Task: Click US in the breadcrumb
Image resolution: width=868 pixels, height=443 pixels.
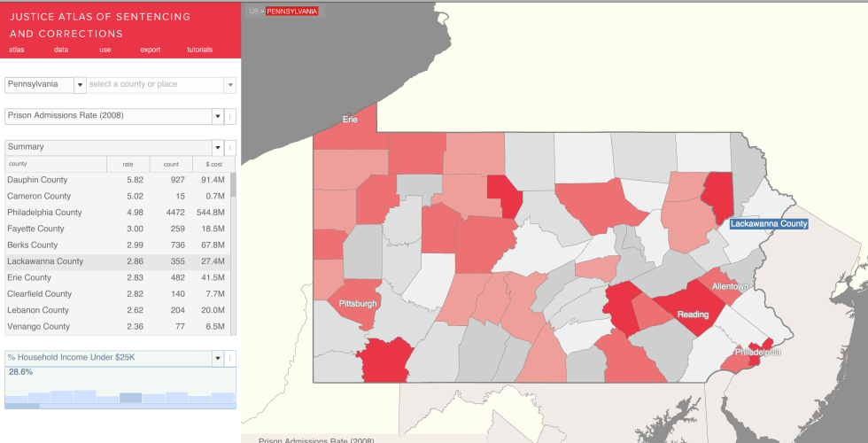Action: [253, 11]
